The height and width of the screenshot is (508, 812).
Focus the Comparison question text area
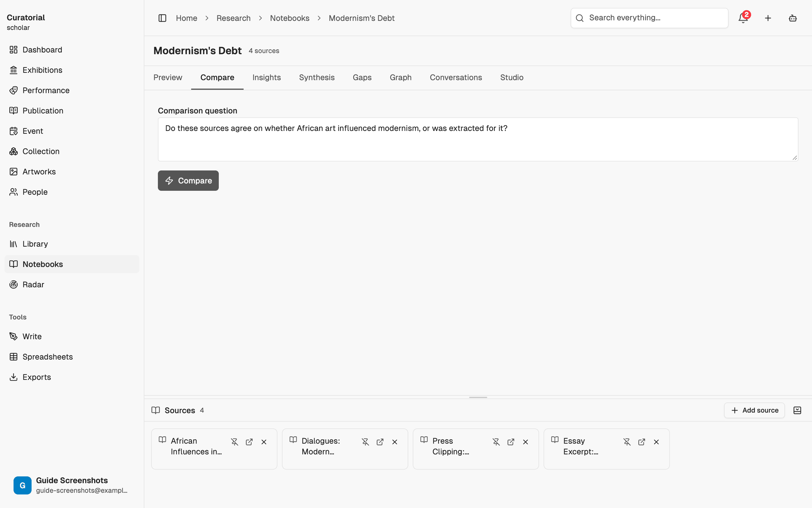pos(478,139)
